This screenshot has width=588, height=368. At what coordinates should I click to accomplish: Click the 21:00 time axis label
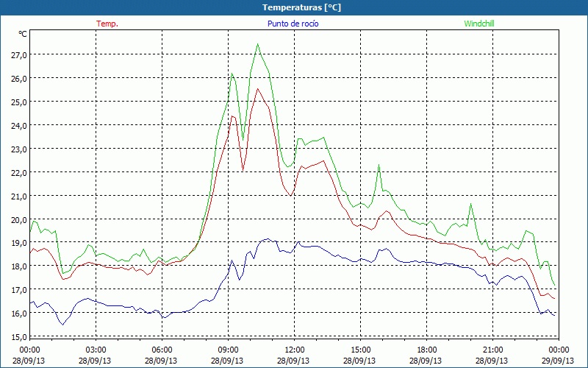pyautogui.click(x=492, y=350)
